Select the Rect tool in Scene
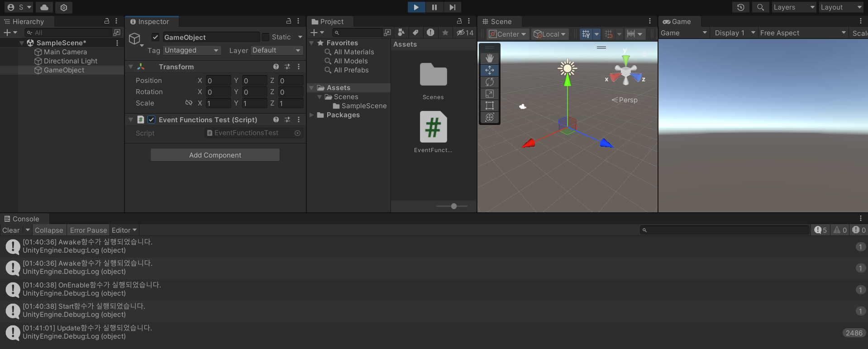 coord(490,105)
